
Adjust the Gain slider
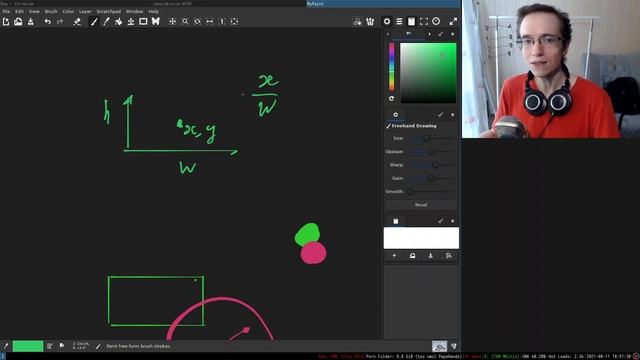(431, 178)
